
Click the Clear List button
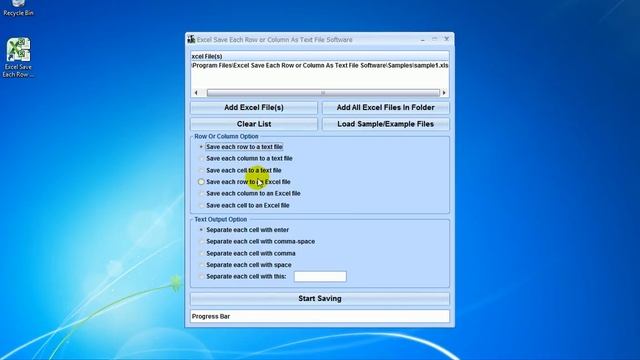tap(254, 124)
